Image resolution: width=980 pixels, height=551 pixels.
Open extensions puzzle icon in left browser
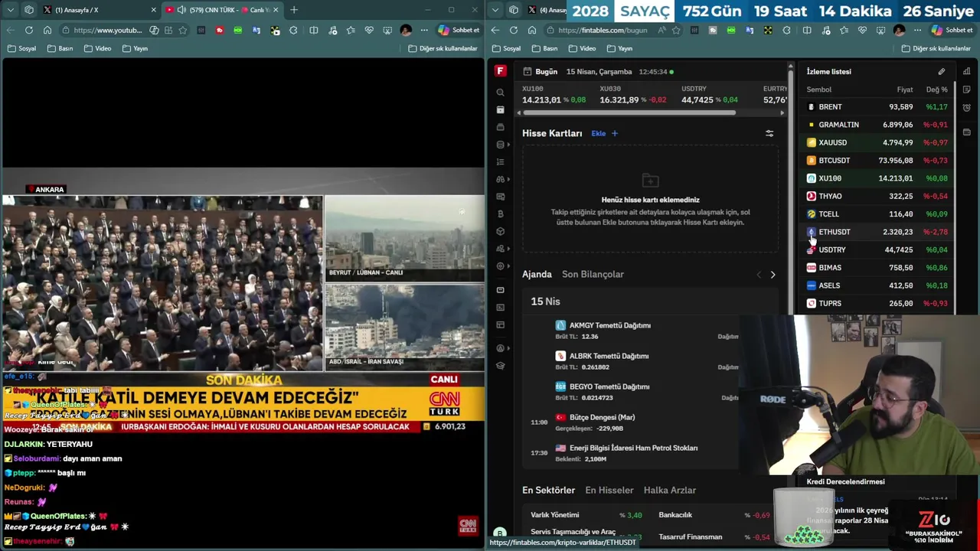(x=293, y=30)
